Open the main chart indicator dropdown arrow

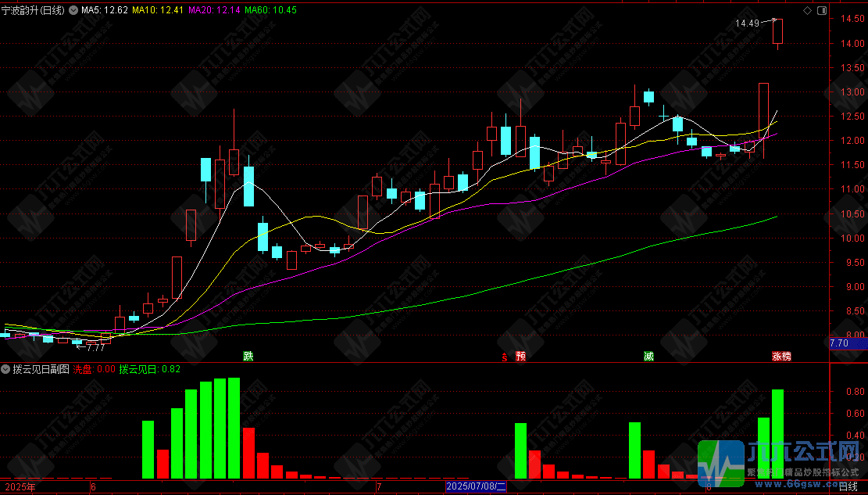pyautogui.click(x=73, y=10)
